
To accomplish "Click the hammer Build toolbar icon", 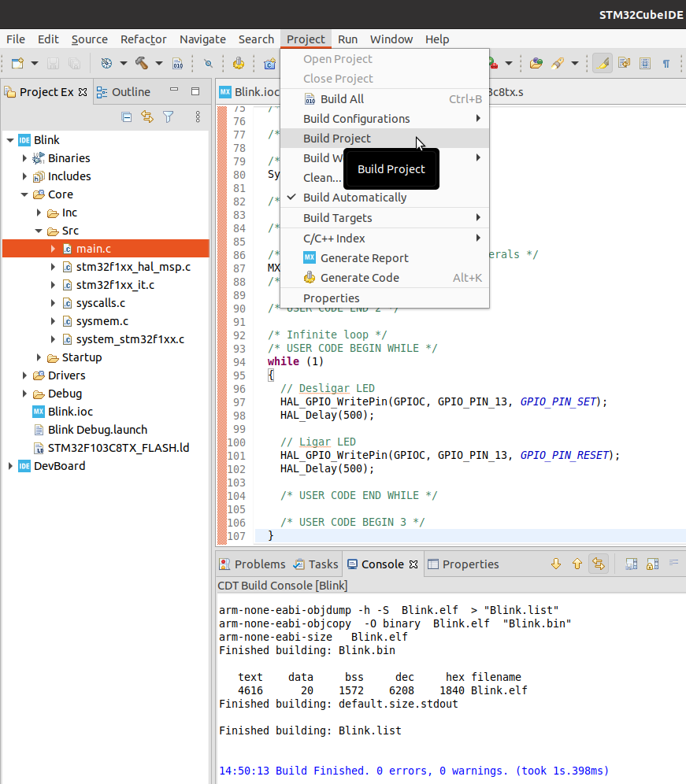I will (142, 64).
